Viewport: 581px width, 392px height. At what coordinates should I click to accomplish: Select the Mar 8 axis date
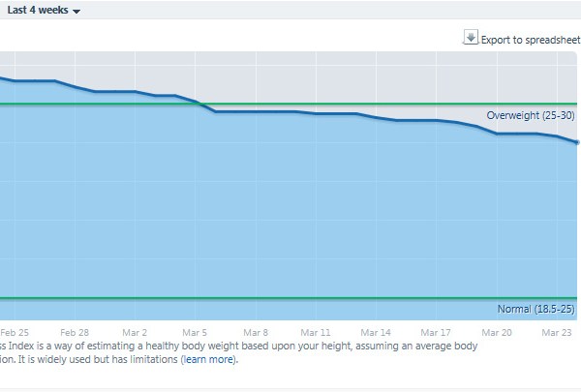(256, 330)
